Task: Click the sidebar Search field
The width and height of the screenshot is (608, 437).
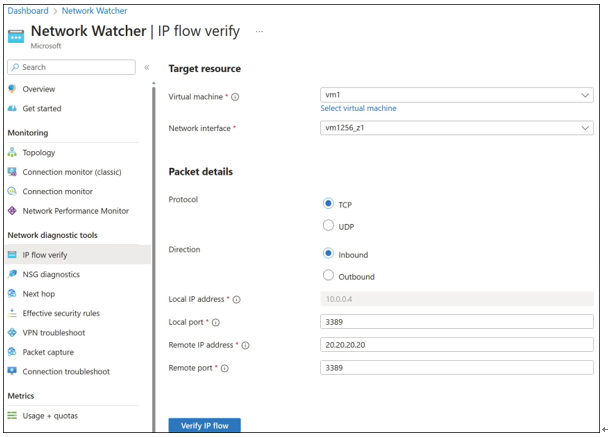Action: (71, 67)
